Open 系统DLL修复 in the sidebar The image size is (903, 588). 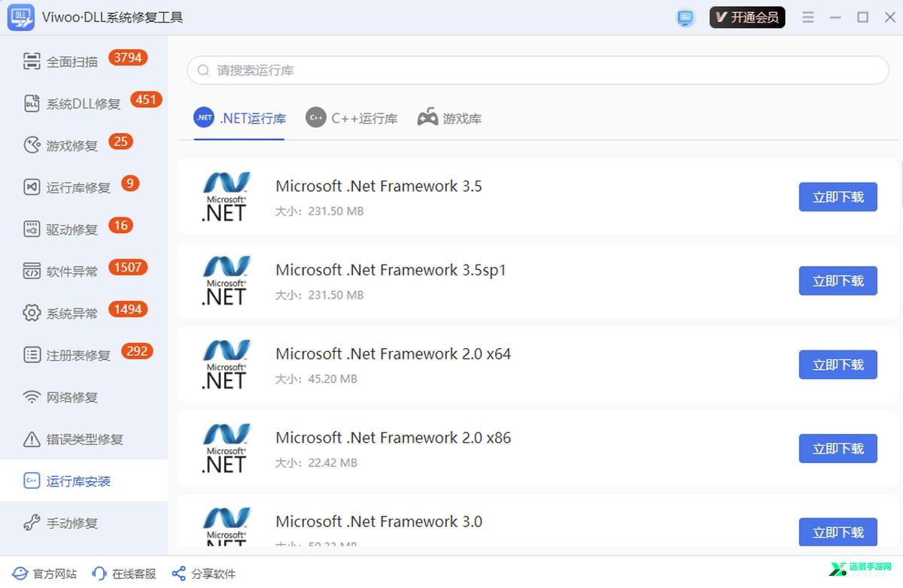pos(84,104)
